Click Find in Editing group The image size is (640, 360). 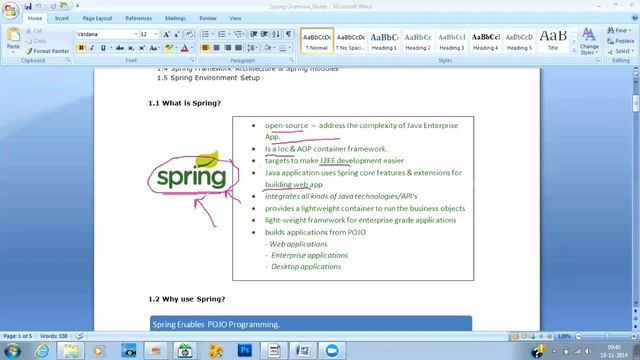pos(619,31)
